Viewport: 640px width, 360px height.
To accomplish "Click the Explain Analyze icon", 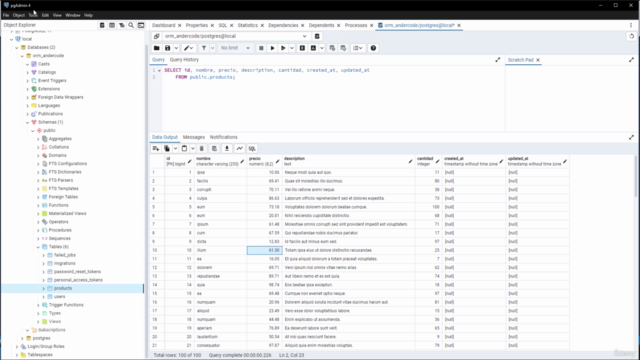I will (x=313, y=48).
